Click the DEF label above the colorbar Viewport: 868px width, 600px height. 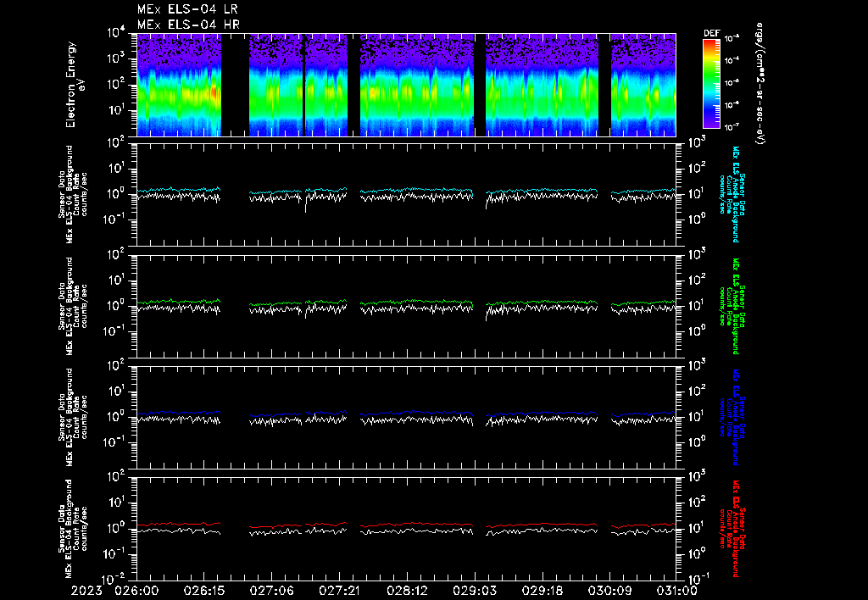tap(711, 33)
